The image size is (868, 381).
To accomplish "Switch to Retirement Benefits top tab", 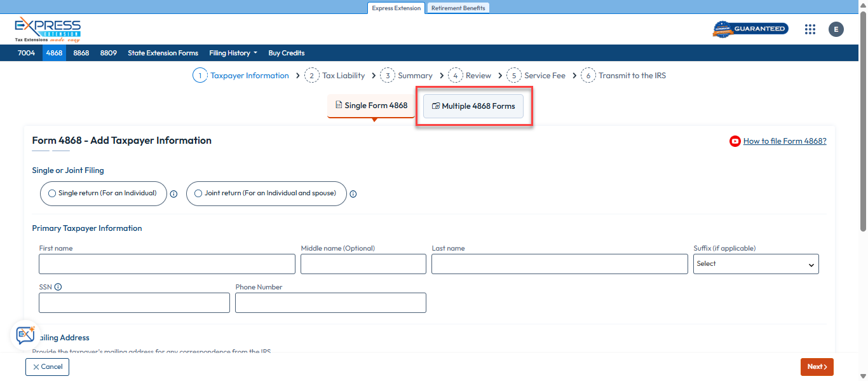I will pos(458,8).
